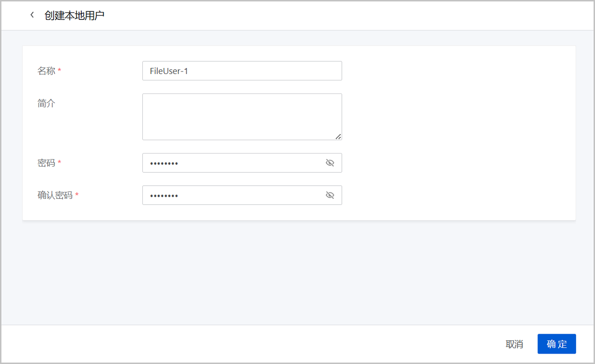Image resolution: width=595 pixels, height=364 pixels.
Task: Click the 名称 input containing FileUser-1
Action: pyautogui.click(x=242, y=71)
